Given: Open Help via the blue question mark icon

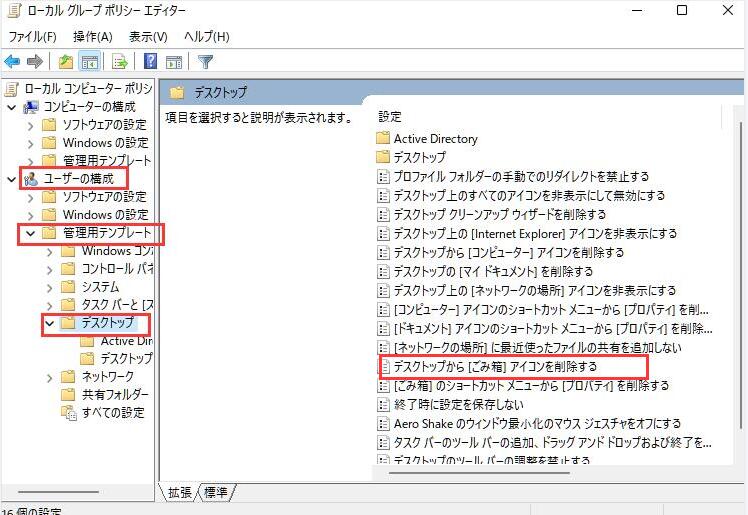Looking at the screenshot, I should click(151, 62).
